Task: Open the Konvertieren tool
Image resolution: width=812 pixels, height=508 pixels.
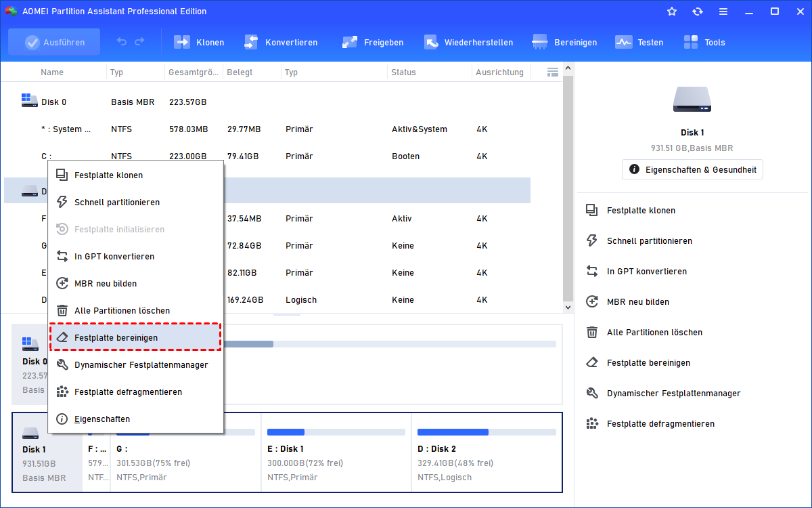Action: (x=251, y=42)
